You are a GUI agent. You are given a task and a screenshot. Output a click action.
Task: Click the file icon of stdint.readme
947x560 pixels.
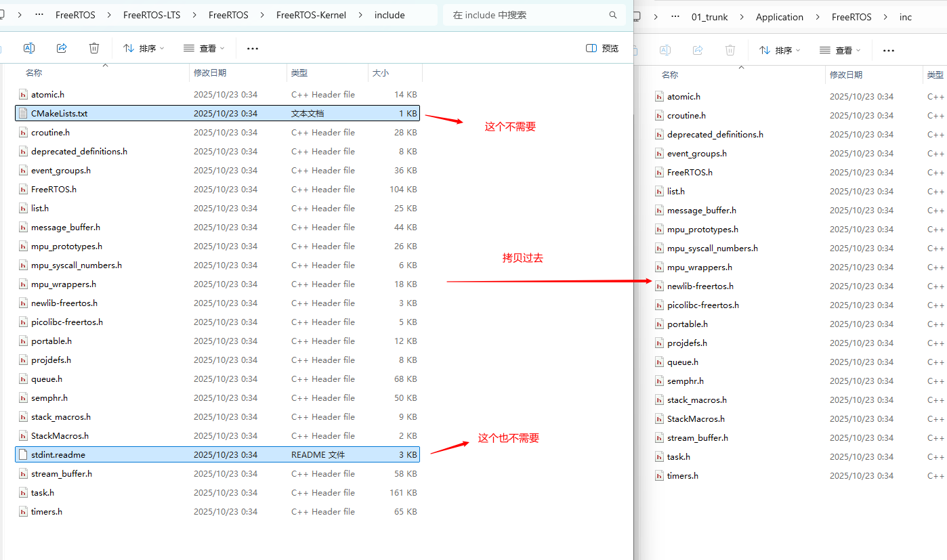tap(23, 454)
